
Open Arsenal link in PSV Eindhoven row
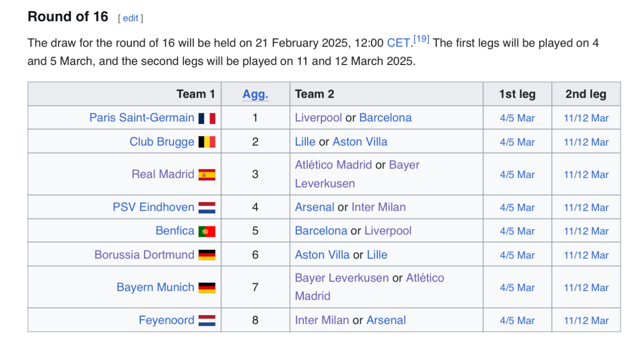click(314, 207)
